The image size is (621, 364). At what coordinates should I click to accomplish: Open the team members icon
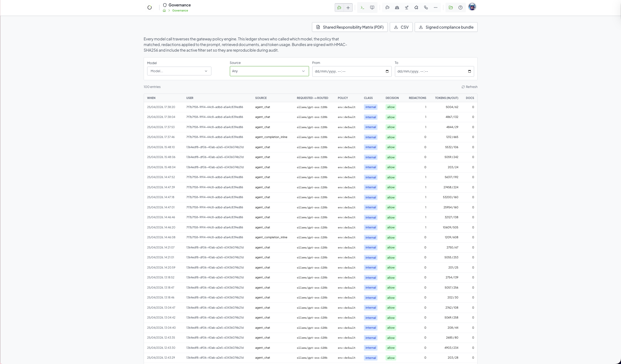pos(397,7)
